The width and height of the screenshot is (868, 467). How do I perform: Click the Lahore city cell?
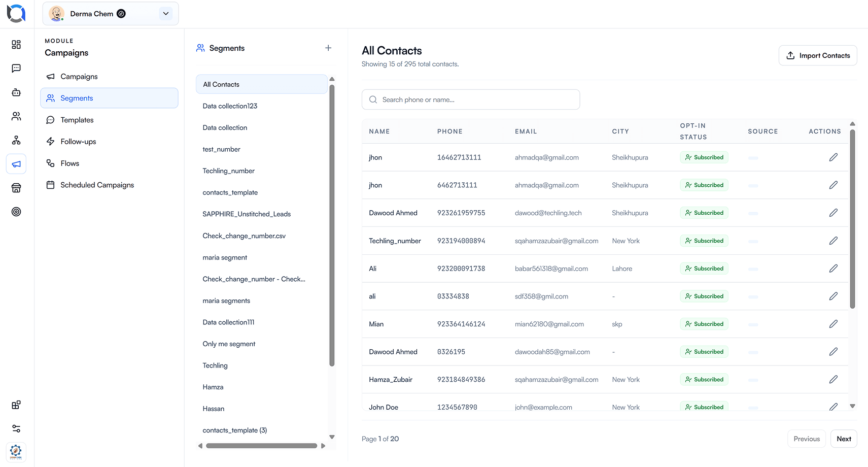click(x=622, y=269)
